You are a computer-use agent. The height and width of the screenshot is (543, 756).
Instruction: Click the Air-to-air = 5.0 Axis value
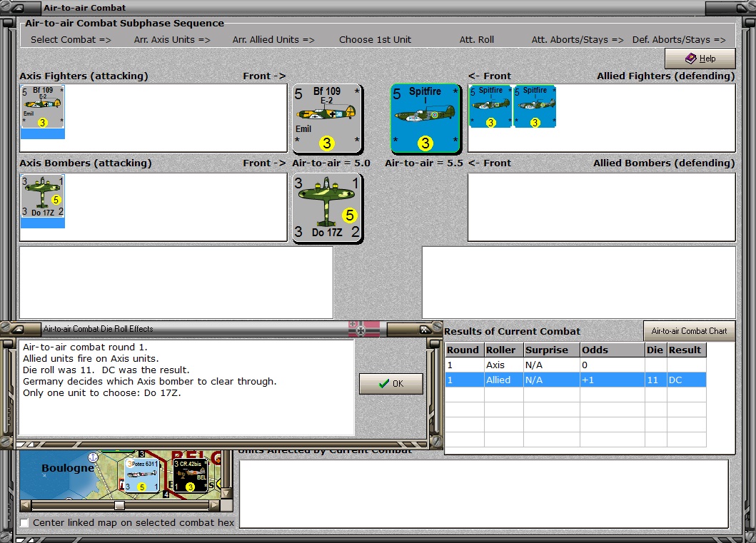[x=331, y=163]
